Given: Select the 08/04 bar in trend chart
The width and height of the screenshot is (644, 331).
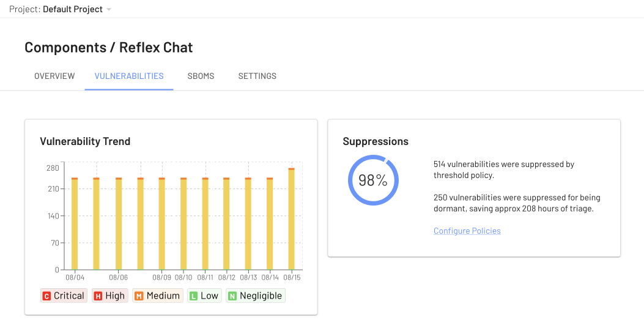Looking at the screenshot, I should pos(75,223).
